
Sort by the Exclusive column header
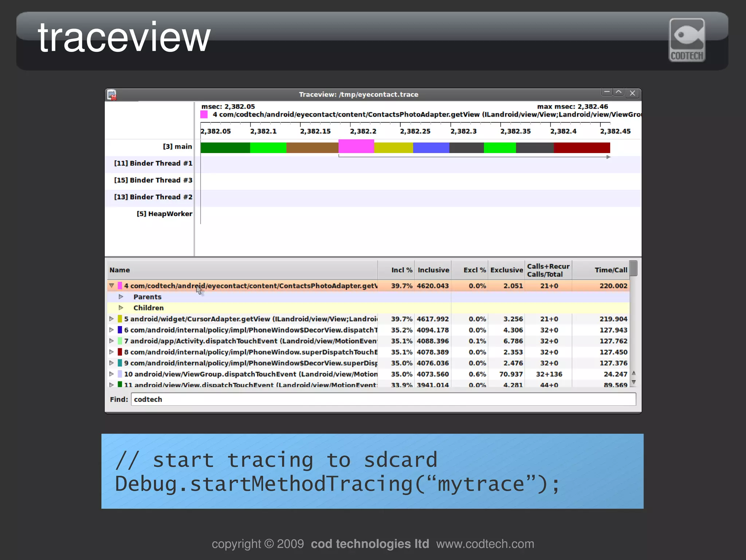click(506, 270)
